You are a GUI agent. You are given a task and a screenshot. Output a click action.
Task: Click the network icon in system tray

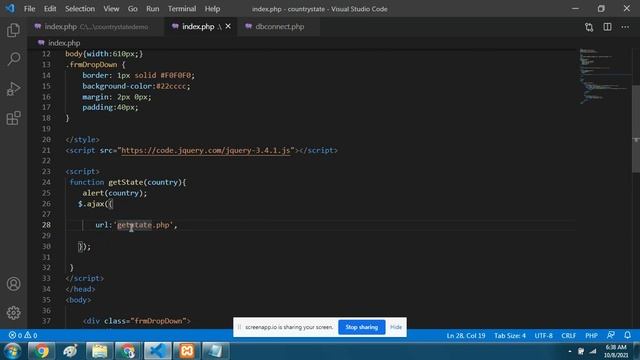coord(593,351)
